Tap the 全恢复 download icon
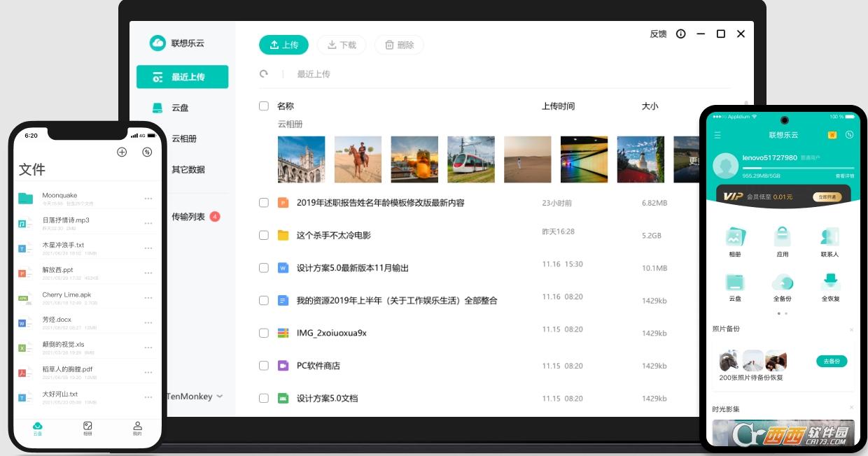 [830, 282]
